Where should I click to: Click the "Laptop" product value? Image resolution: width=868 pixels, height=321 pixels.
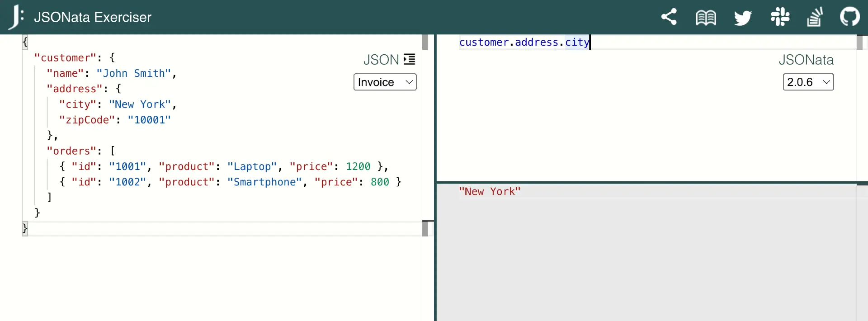click(x=252, y=166)
